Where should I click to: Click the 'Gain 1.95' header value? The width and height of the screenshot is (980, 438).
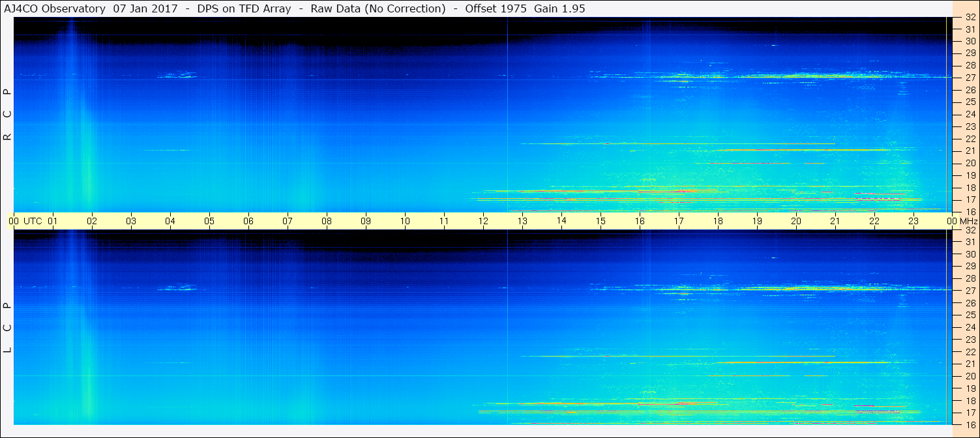(559, 9)
